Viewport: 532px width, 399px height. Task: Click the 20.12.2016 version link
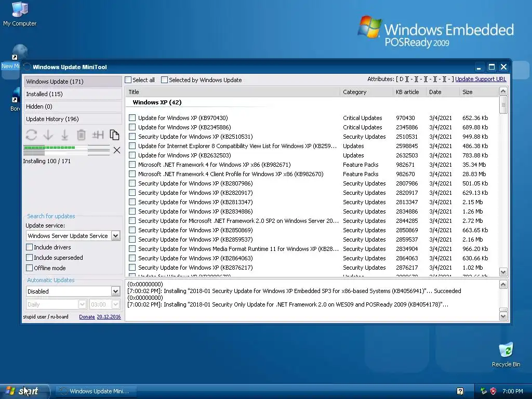point(109,316)
